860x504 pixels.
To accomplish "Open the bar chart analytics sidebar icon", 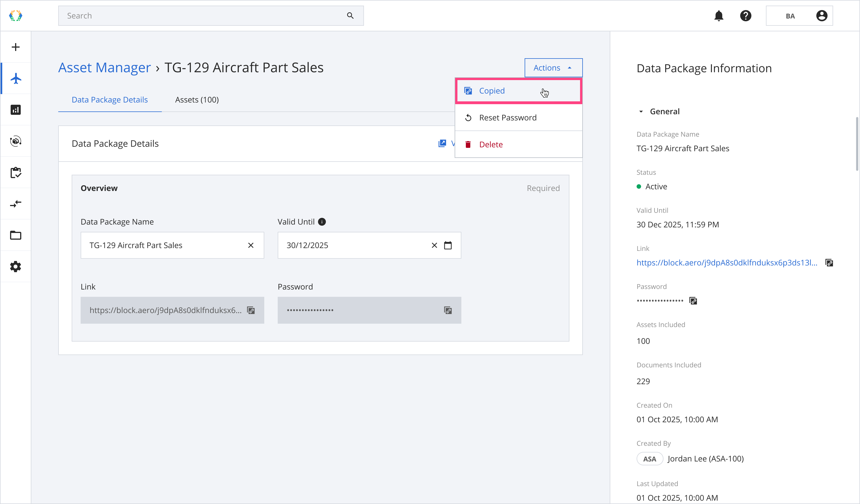I will [16, 110].
